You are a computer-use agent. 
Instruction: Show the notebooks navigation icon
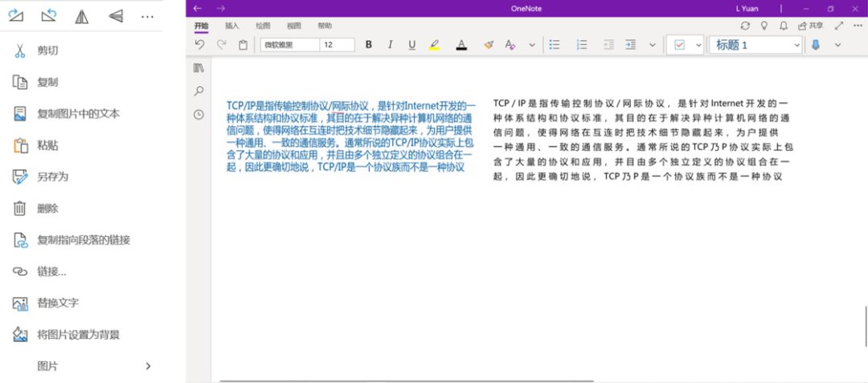[199, 68]
